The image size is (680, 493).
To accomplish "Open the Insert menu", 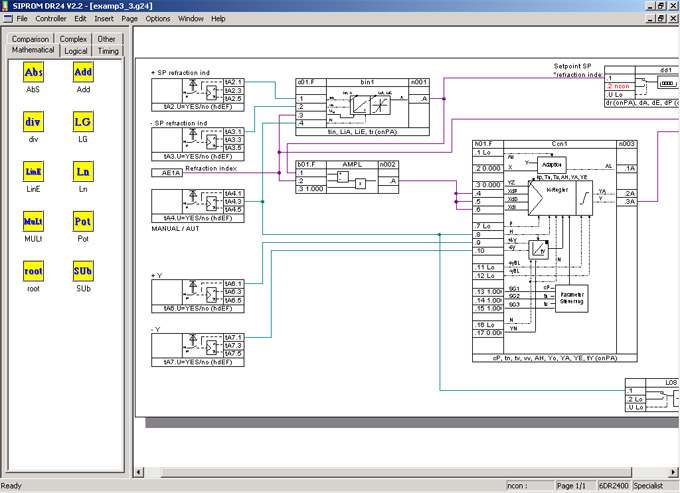I will click(104, 19).
